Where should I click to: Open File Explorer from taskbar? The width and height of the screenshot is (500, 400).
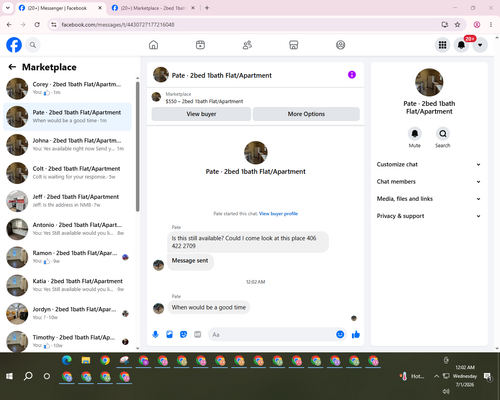click(86, 360)
